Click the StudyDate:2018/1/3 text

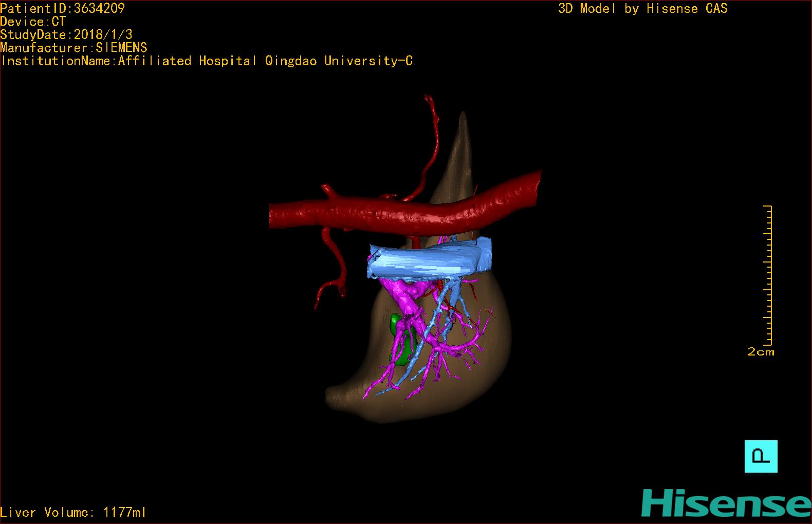(x=66, y=34)
